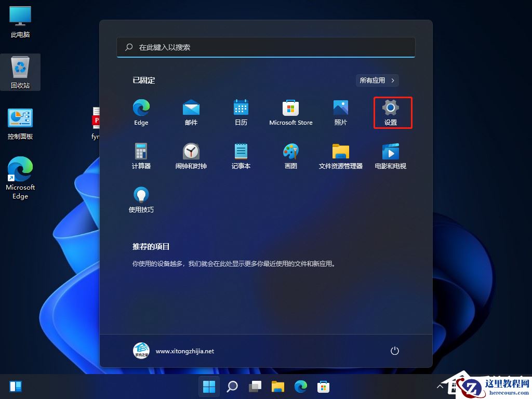Viewport: 532px width, 399px height.
Task: Open 控制面板 from the desktop
Action: 20,123
